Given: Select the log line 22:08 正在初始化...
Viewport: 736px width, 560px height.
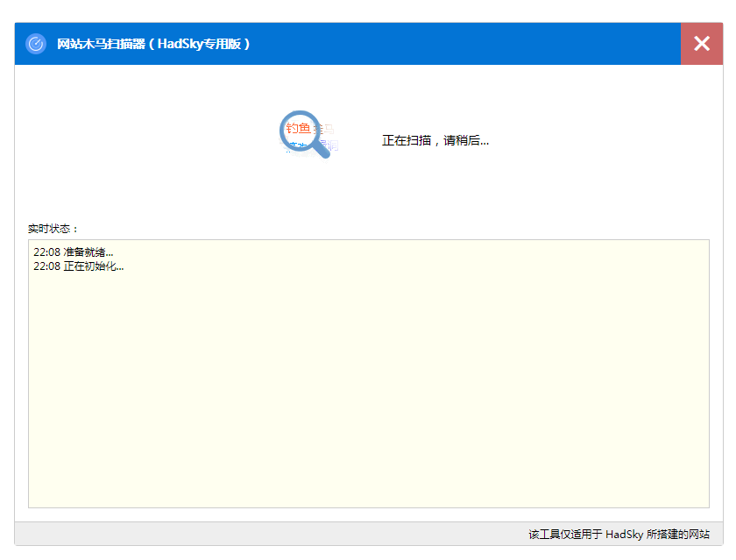Looking at the screenshot, I should [x=78, y=266].
